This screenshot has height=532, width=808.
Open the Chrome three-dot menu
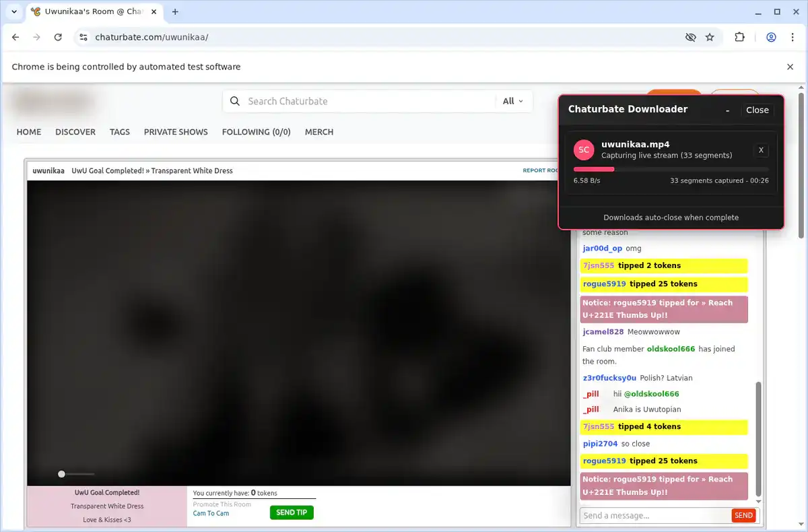coord(792,37)
